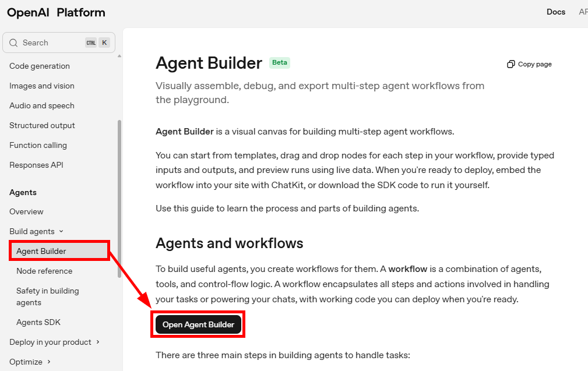
Task: Go to Agents SDK page
Action: pos(38,322)
